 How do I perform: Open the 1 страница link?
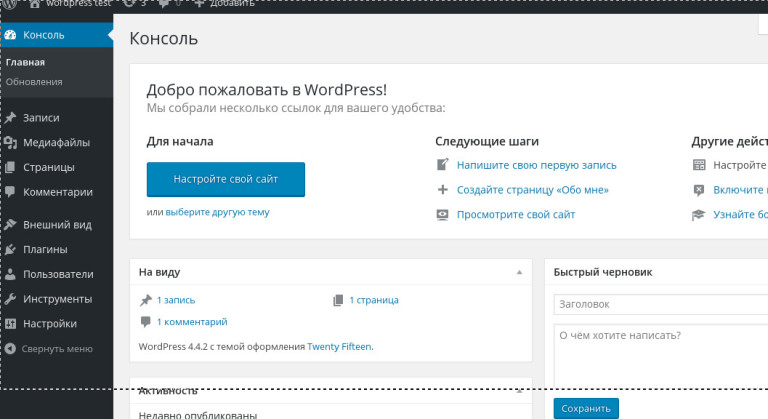pos(374,300)
